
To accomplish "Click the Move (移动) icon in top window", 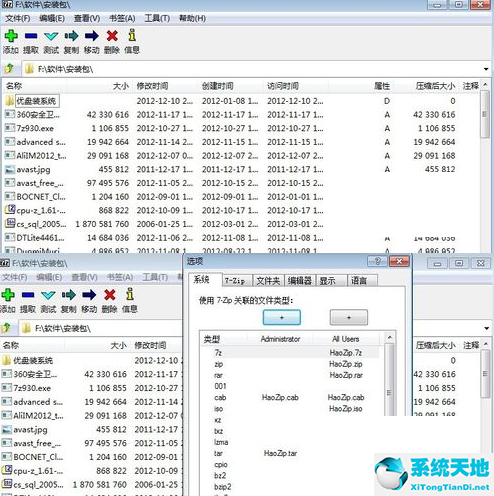I will 92,36.
